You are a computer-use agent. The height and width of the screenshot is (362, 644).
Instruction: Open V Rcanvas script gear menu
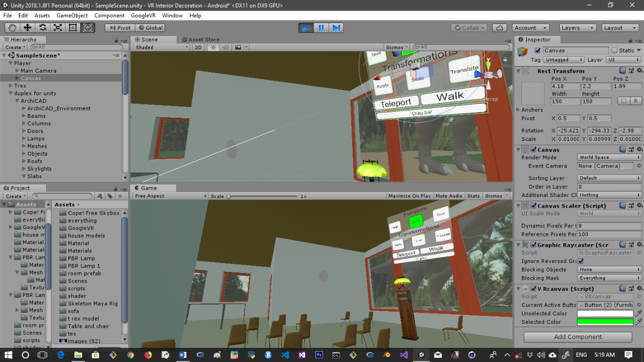639,289
